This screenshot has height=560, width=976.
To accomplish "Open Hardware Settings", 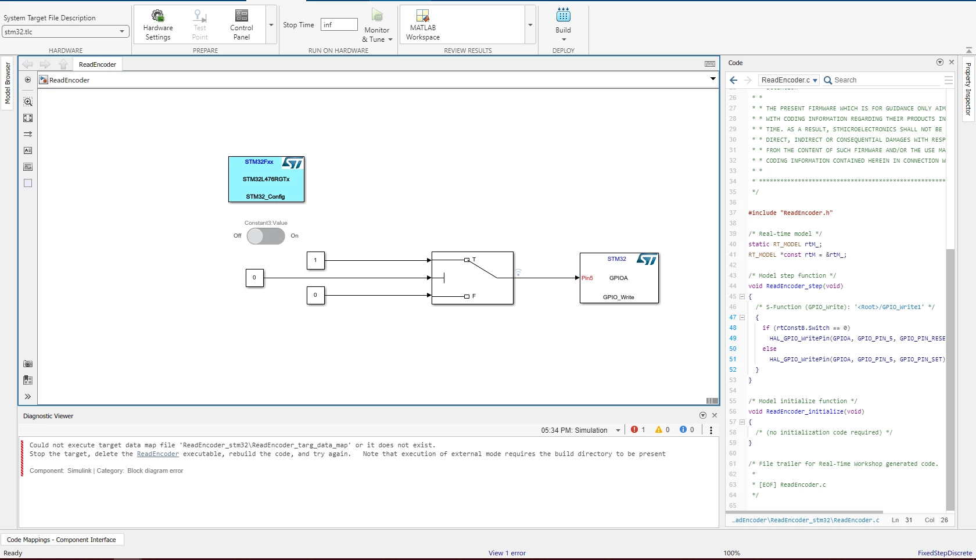I will (x=158, y=24).
